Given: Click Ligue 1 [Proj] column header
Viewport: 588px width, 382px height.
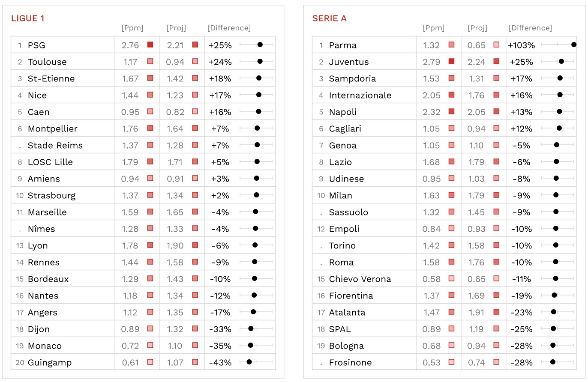Looking at the screenshot, I should pos(176,28).
